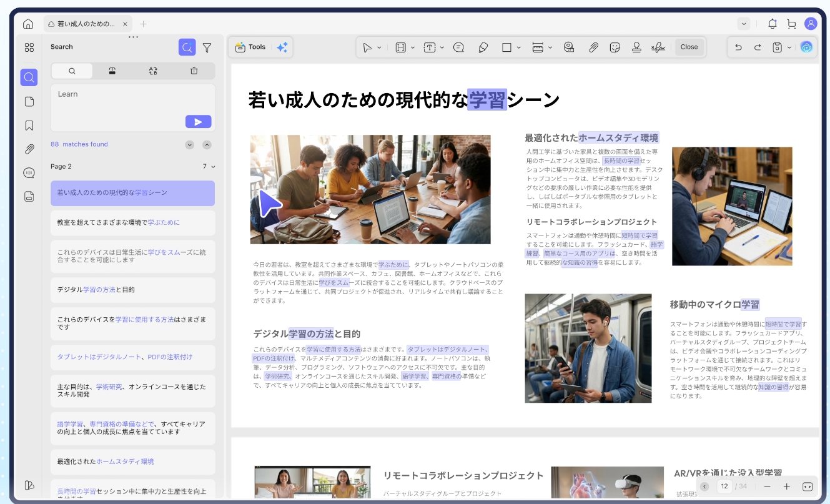
Task: Go to the home icon
Action: (x=28, y=24)
